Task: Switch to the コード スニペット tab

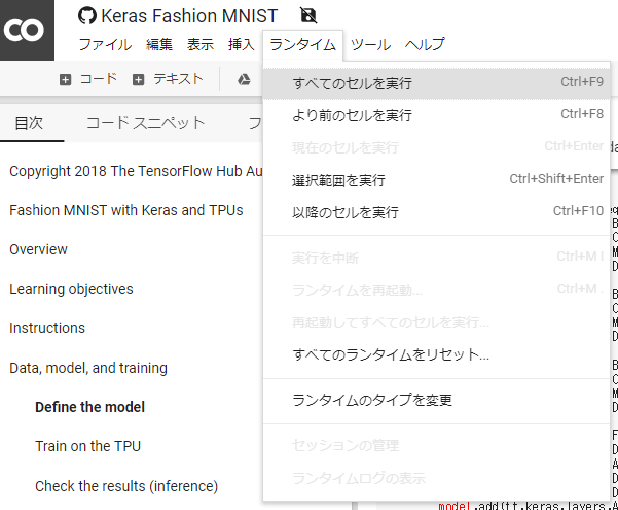Action: click(145, 123)
